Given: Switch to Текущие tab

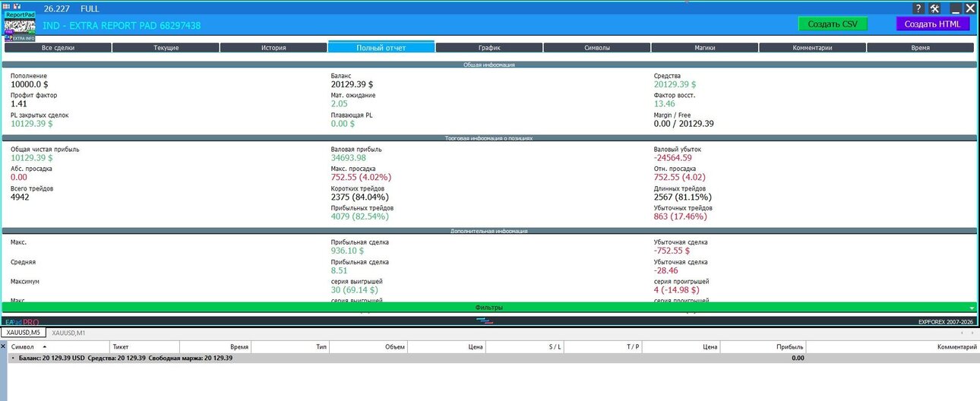Looking at the screenshot, I should tap(166, 48).
